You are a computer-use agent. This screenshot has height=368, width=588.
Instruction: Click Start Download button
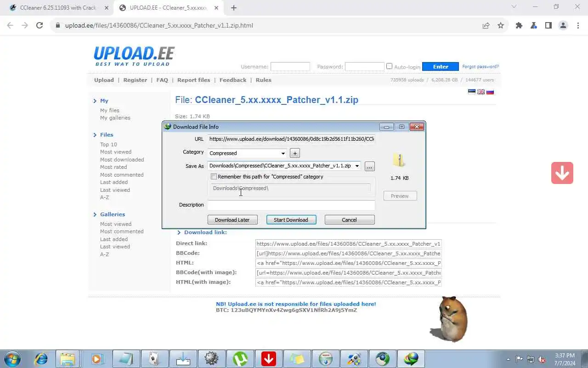pos(291,220)
